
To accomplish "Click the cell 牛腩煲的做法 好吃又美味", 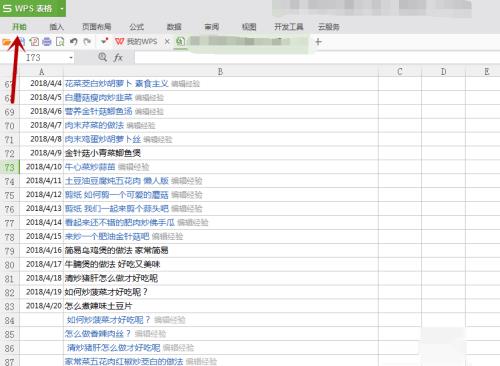I will (221, 264).
